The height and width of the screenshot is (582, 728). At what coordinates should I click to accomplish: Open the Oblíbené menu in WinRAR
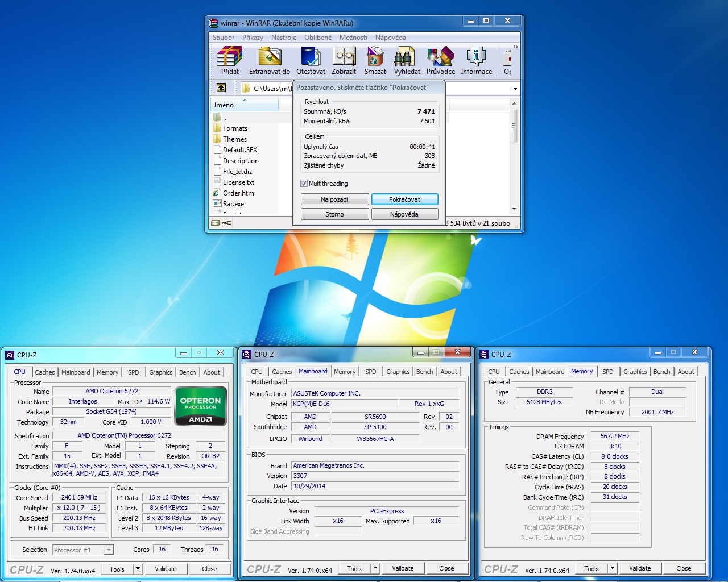318,38
